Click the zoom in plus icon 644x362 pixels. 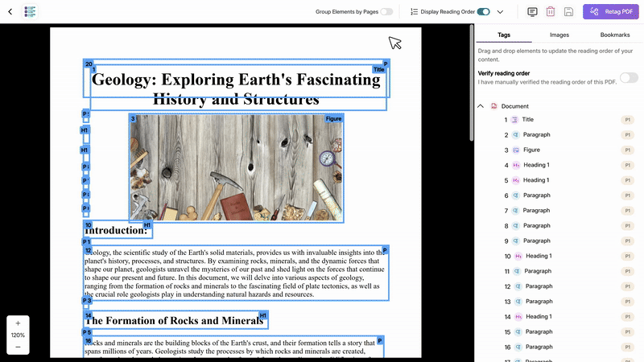pos(18,323)
